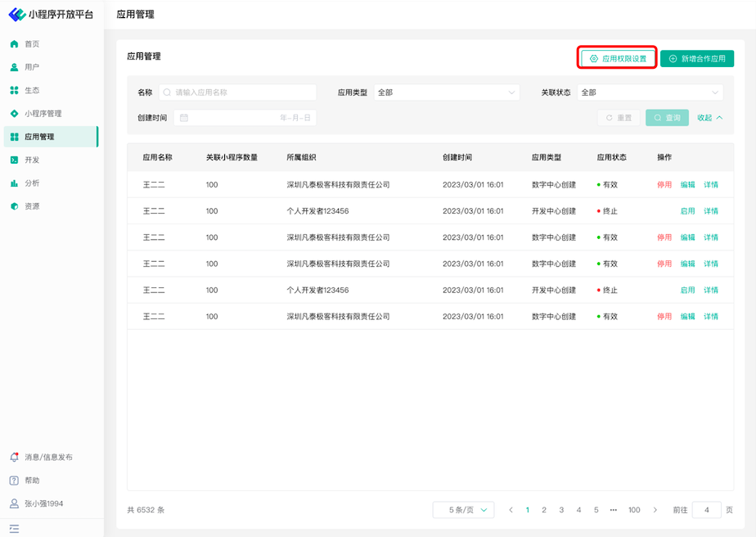Image resolution: width=756 pixels, height=537 pixels.
Task: Click the 应用权限设置 button
Action: (618, 59)
